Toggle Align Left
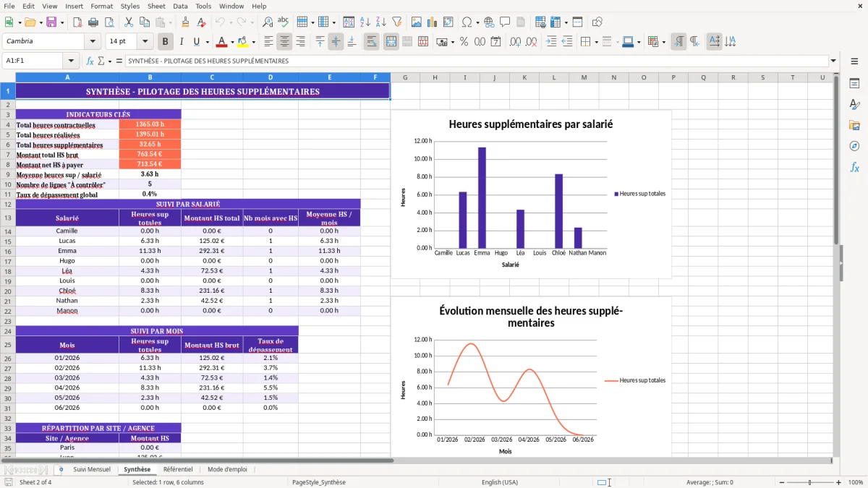Screen dimensions: 868x488 tap(268, 42)
